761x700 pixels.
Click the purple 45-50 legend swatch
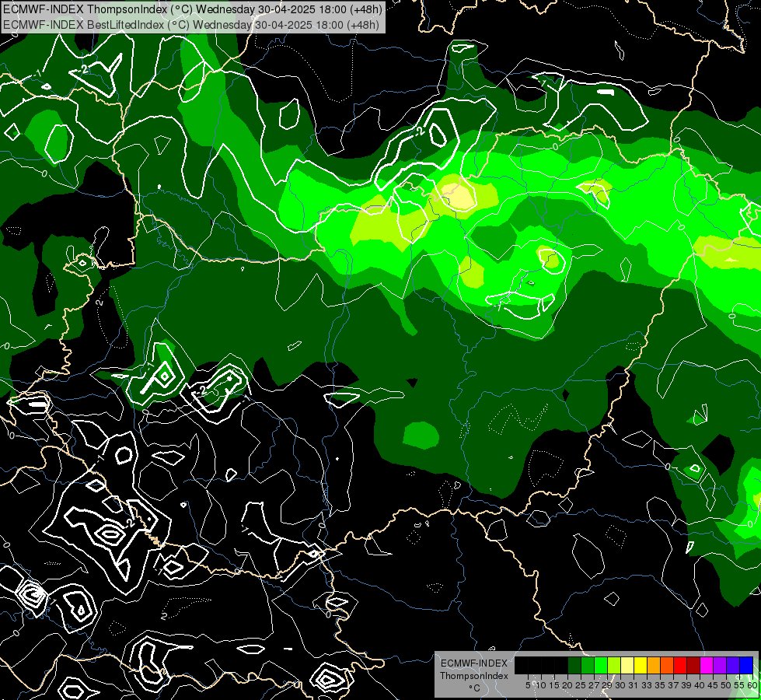tap(720, 665)
